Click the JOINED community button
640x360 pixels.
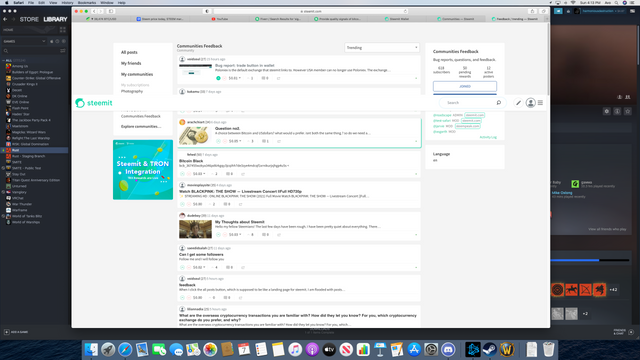465,87
